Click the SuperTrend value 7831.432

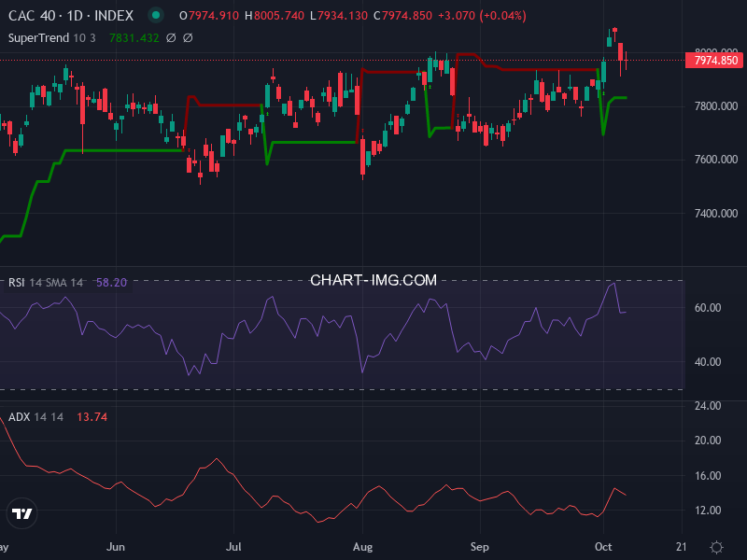pos(134,38)
